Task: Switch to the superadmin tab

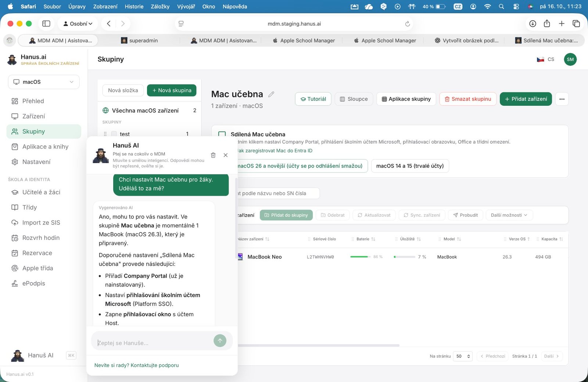Action: pyautogui.click(x=139, y=40)
